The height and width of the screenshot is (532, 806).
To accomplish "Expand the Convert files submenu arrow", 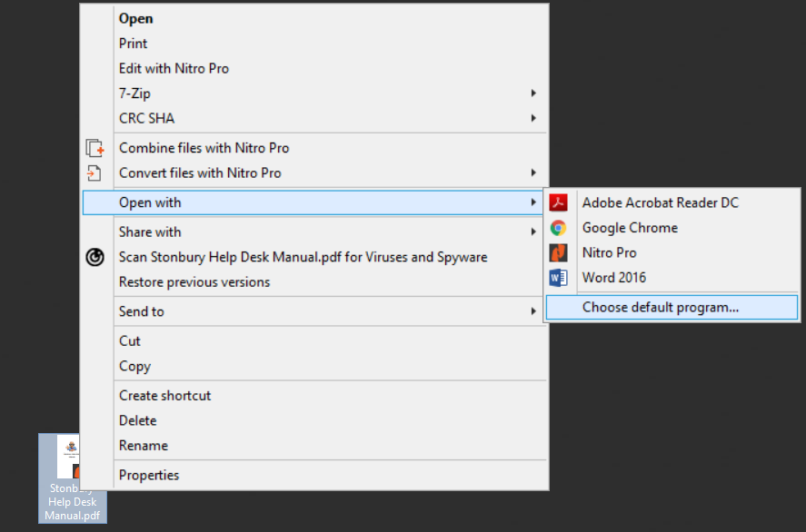I will pyautogui.click(x=533, y=173).
